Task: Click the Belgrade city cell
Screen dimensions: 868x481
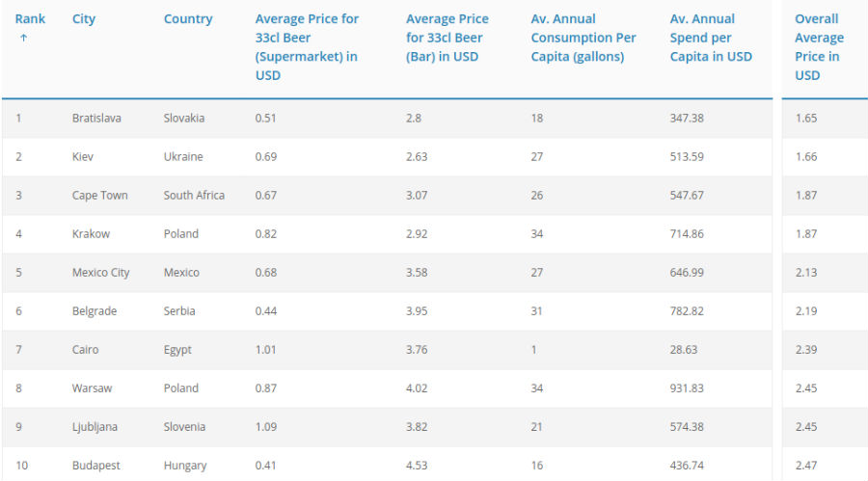Action: pyautogui.click(x=95, y=311)
